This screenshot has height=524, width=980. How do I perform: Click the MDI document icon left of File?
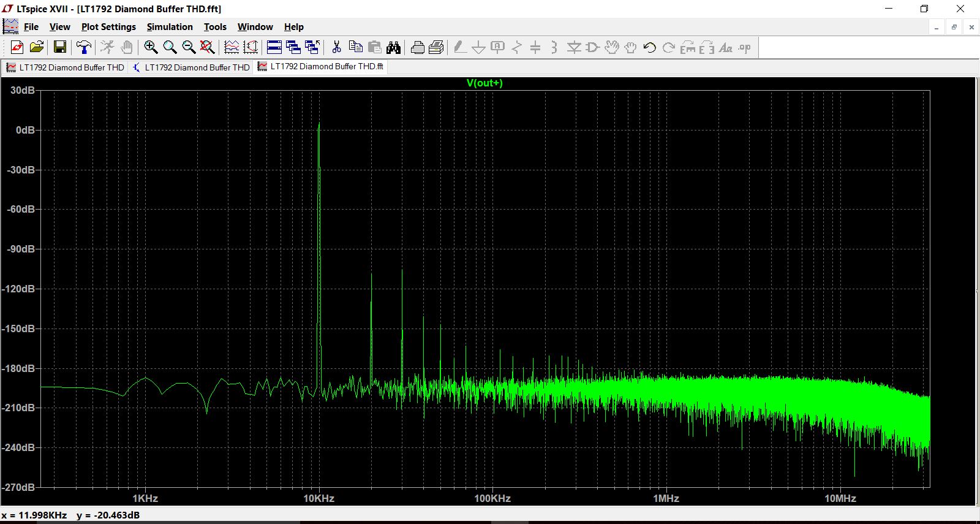pyautogui.click(x=10, y=26)
